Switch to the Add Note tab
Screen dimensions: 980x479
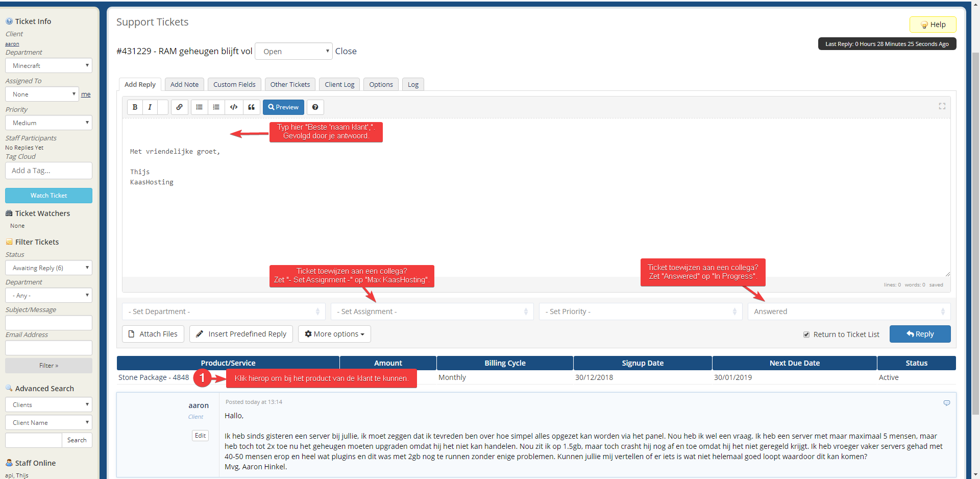184,85
